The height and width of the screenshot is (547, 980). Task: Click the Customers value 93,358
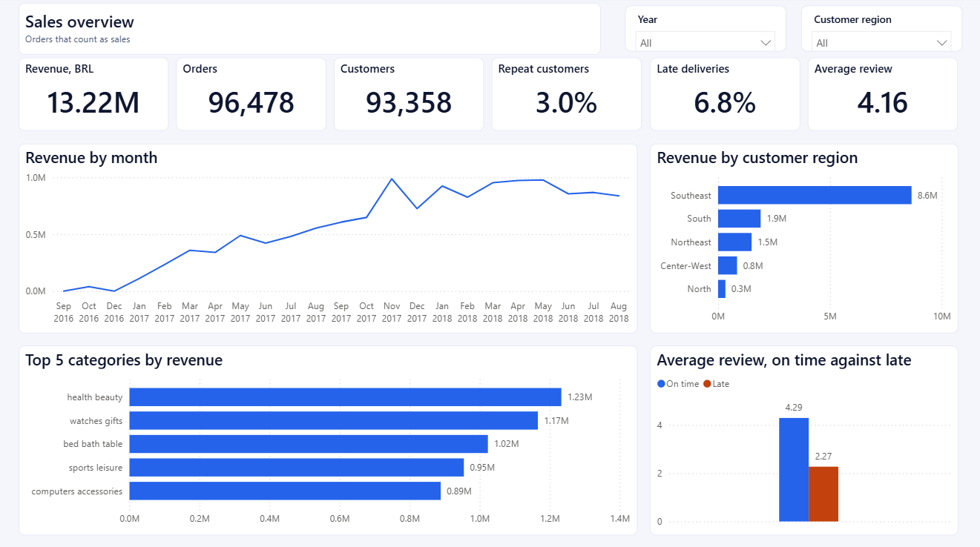pos(409,102)
